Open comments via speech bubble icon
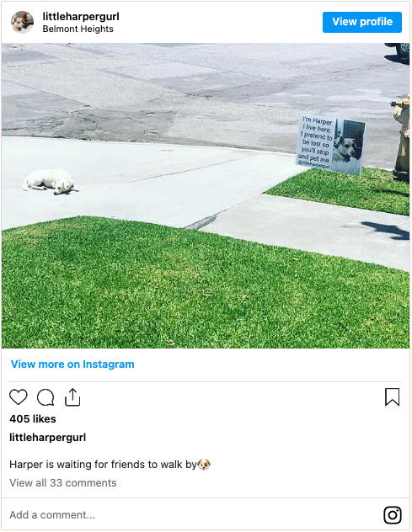 45,397
